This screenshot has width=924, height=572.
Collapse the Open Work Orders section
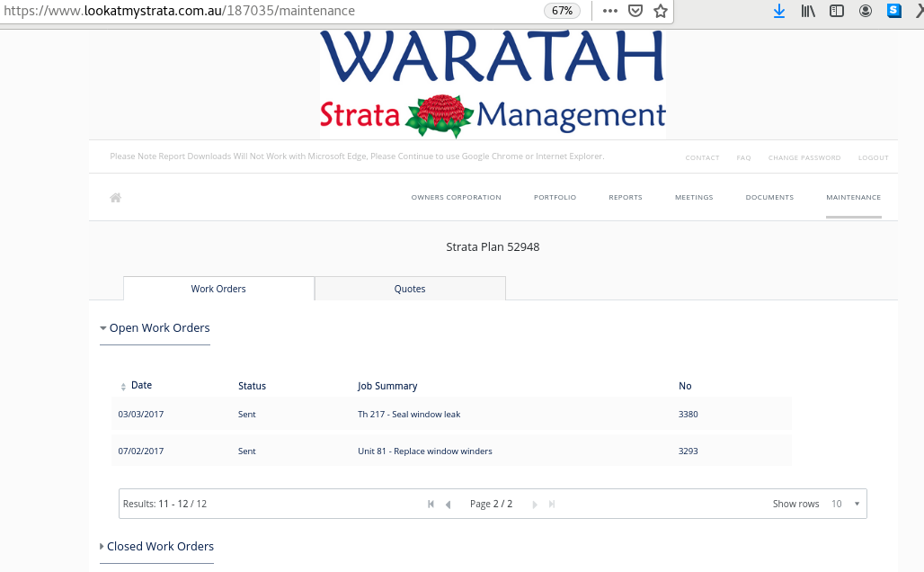(155, 328)
